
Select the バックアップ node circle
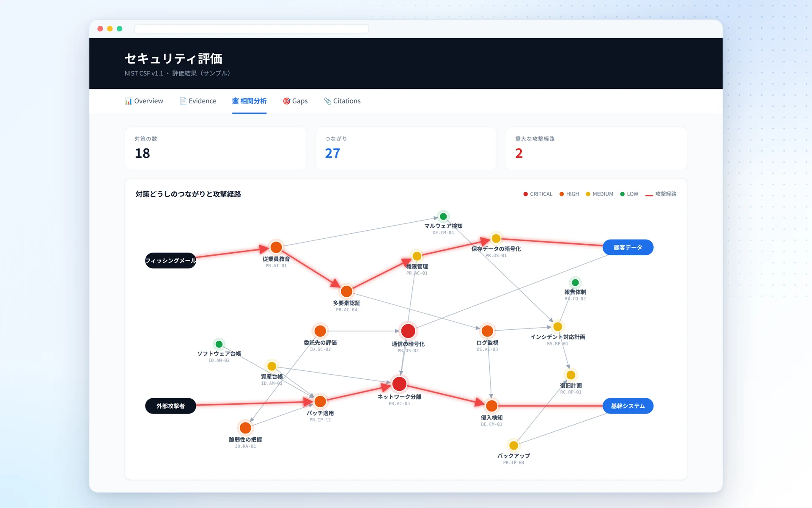513,445
